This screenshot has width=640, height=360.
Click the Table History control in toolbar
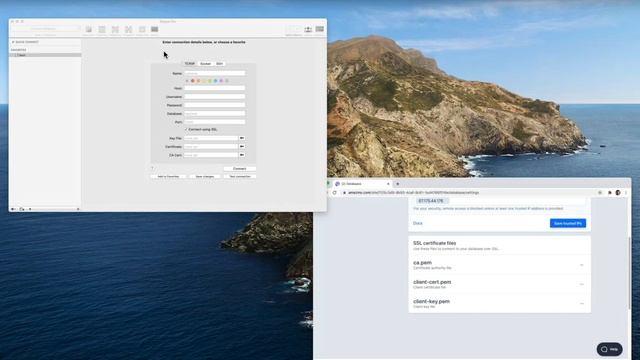coord(293,29)
